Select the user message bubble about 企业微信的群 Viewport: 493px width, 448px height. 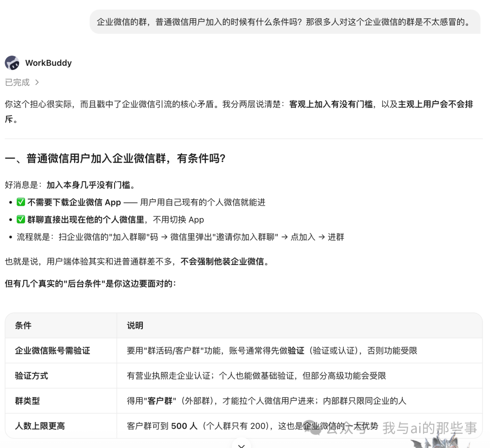point(285,22)
